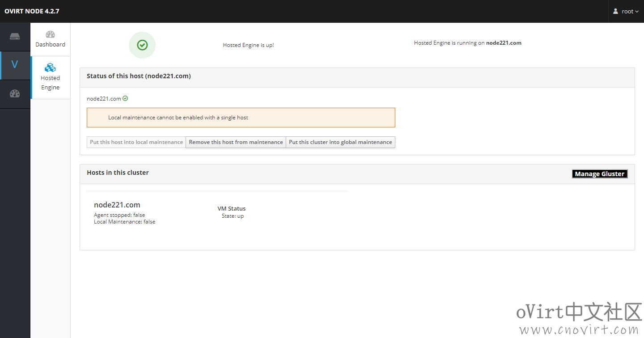Click bold node221.com in running-on message
644x338 pixels.
click(x=504, y=43)
